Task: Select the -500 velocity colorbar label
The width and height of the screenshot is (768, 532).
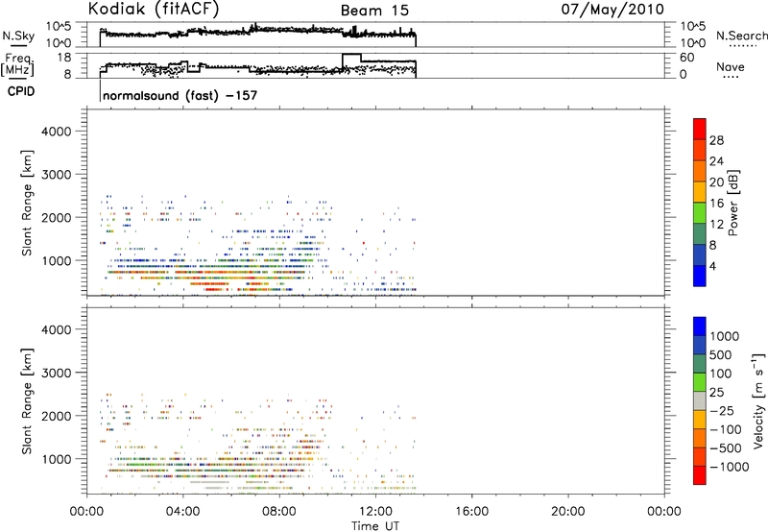Action: pyautogui.click(x=726, y=447)
